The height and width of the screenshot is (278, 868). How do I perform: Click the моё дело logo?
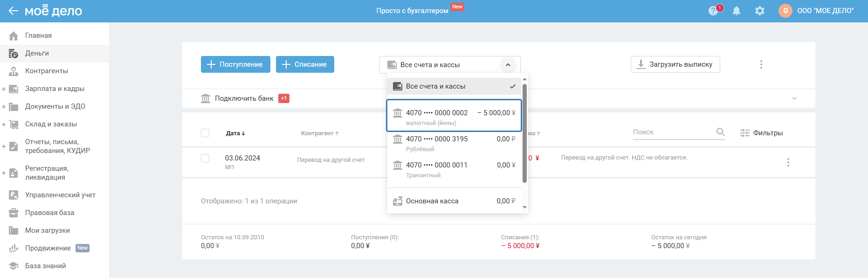point(53,11)
